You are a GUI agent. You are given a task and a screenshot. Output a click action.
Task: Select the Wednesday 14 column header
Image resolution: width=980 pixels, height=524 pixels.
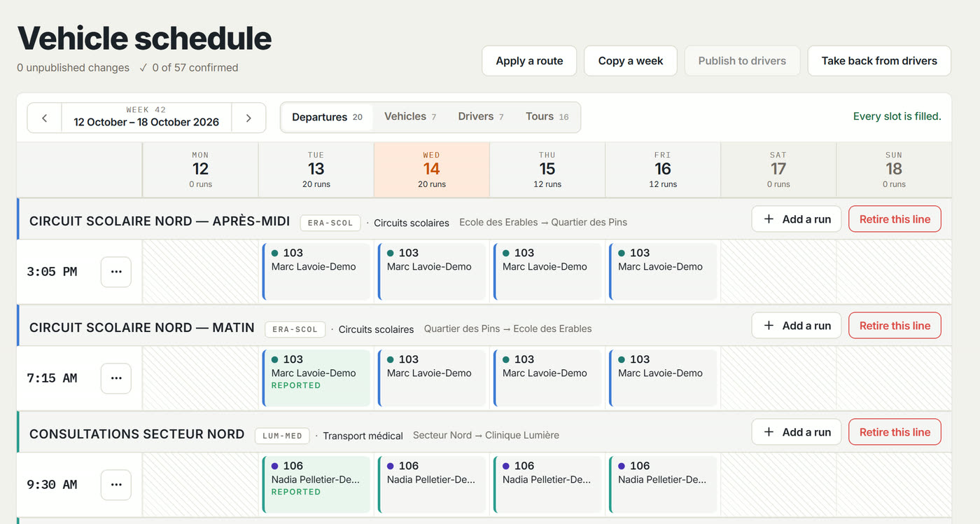(x=432, y=170)
